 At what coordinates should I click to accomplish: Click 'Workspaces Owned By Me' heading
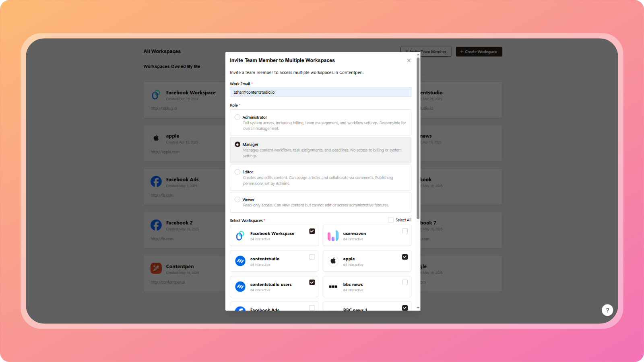pos(172,67)
